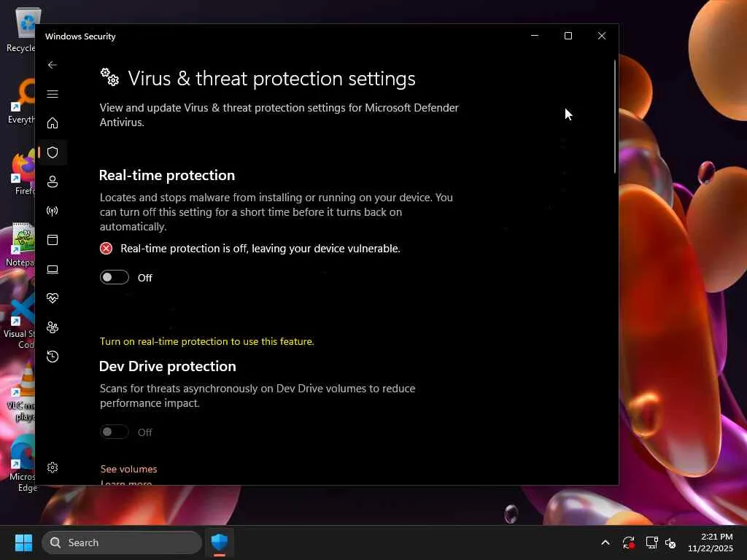747x560 pixels.
Task: Select the Everything desktop shortcut
Action: click(21, 101)
